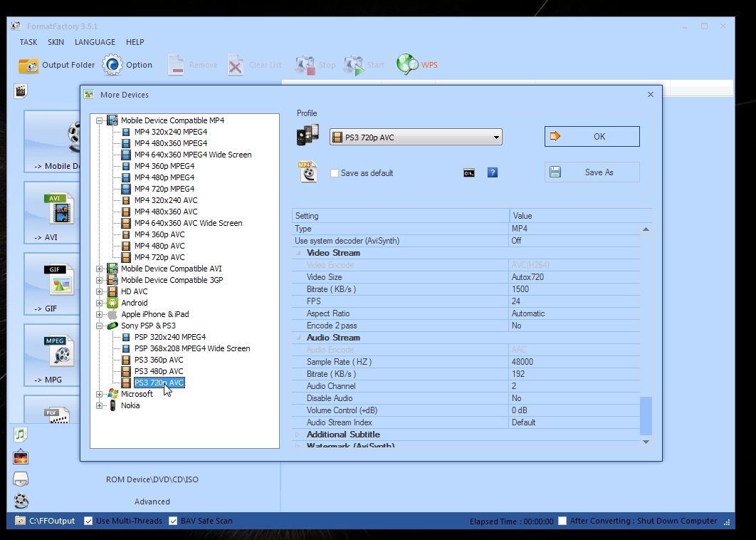Open the Profile dropdown PS3 720p AVC
Screen dimensions: 756x540
pyautogui.click(x=416, y=137)
